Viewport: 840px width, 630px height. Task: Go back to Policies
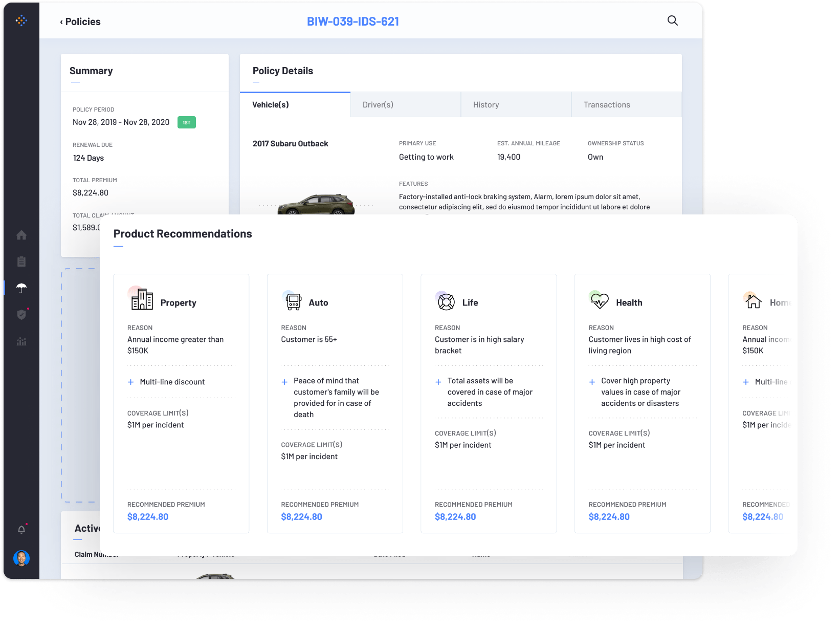click(80, 21)
